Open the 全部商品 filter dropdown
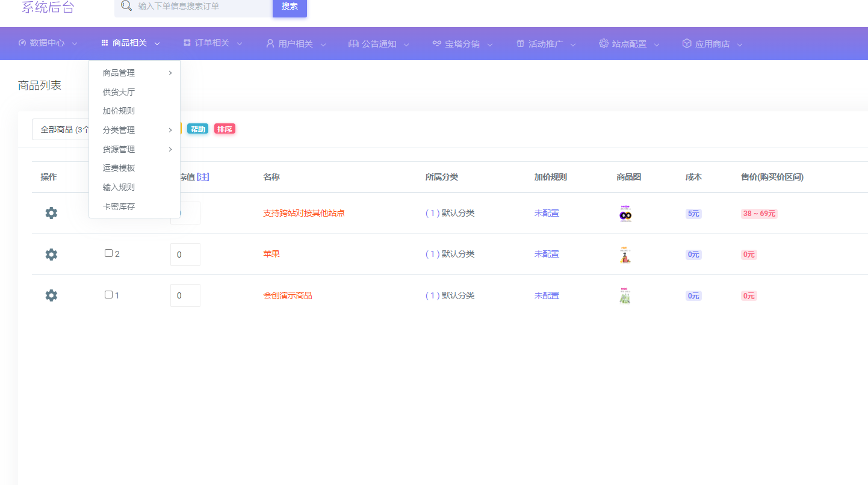The width and height of the screenshot is (868, 485). point(61,129)
